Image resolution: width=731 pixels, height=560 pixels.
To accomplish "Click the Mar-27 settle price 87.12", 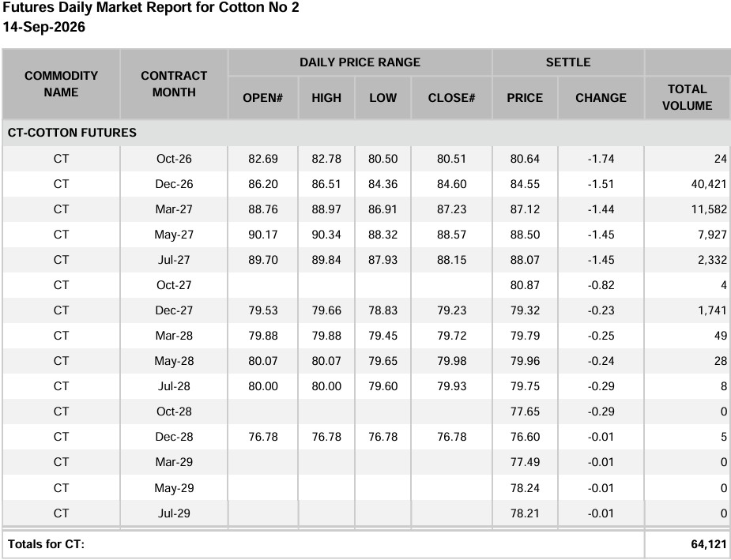I will pos(525,209).
